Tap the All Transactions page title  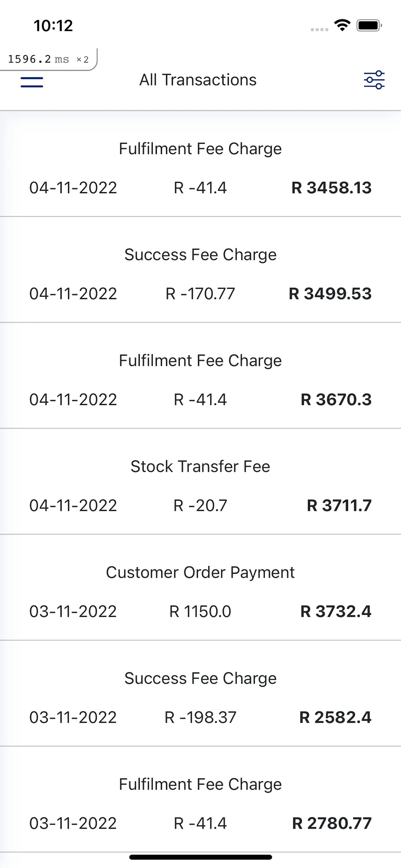pyautogui.click(x=198, y=80)
